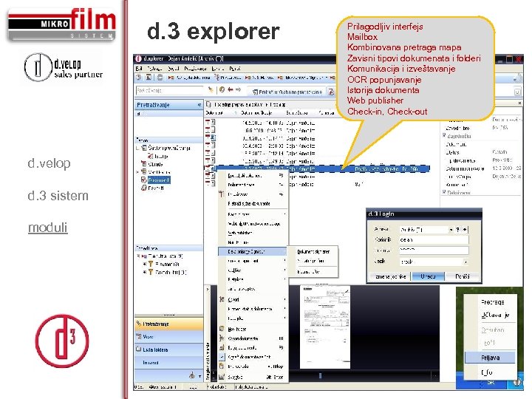Choose Info in the tray popup menu
The image size is (532, 399).
click(486, 372)
